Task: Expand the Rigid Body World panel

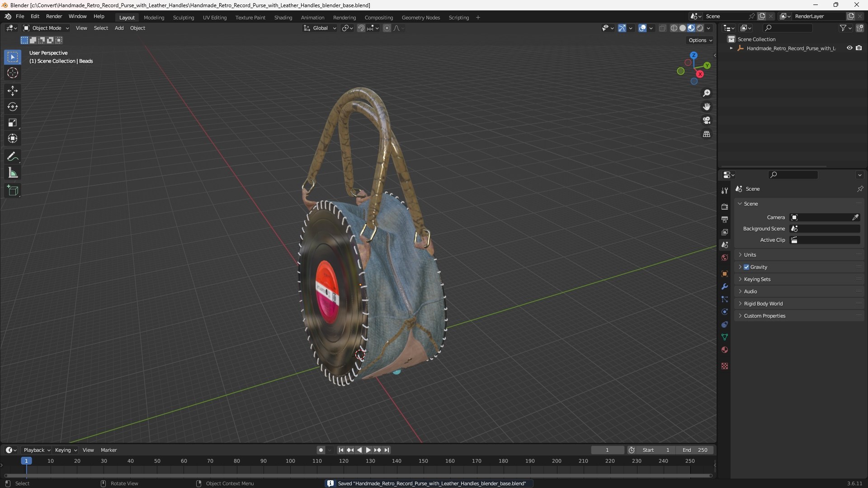Action: pyautogui.click(x=763, y=304)
